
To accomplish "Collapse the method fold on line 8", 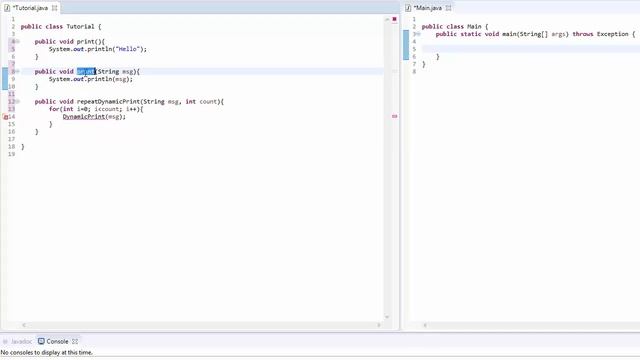I will [x=18, y=71].
